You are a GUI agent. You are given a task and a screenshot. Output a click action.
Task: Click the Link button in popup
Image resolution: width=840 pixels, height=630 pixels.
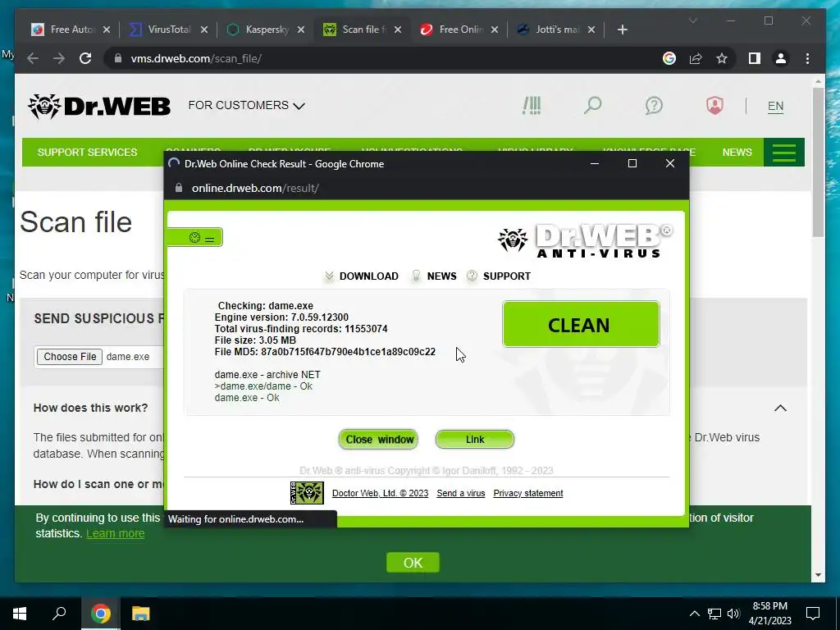coord(475,440)
